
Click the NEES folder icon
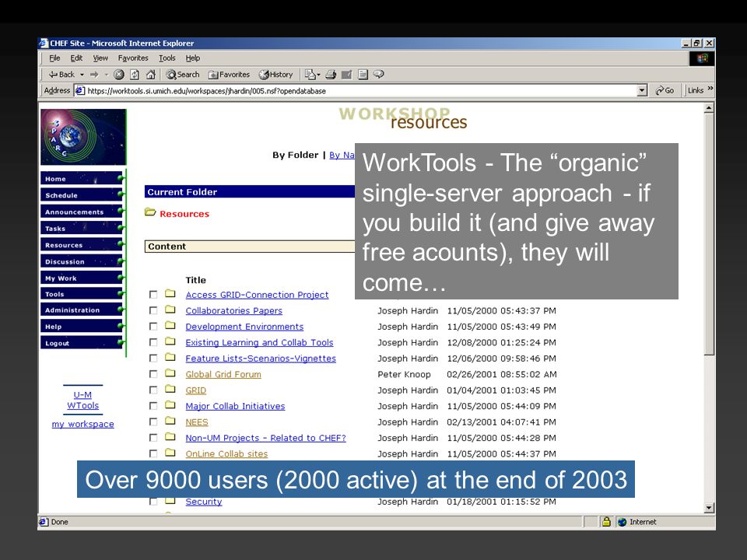(170, 421)
